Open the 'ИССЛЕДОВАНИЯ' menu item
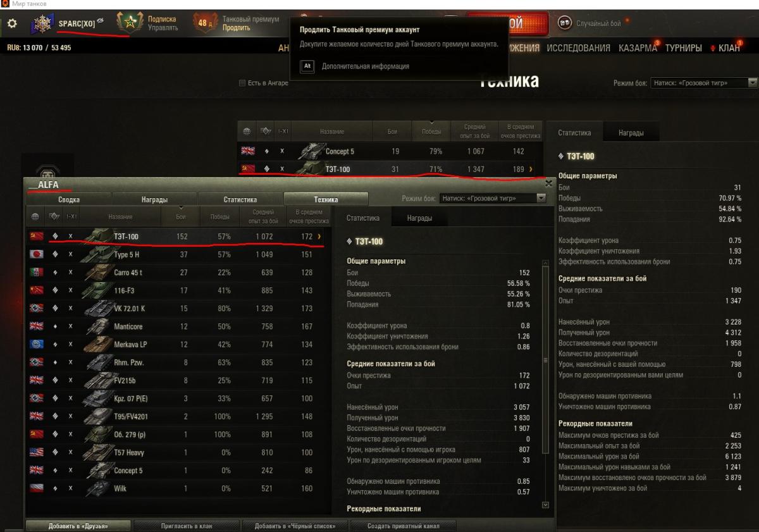 (578, 48)
